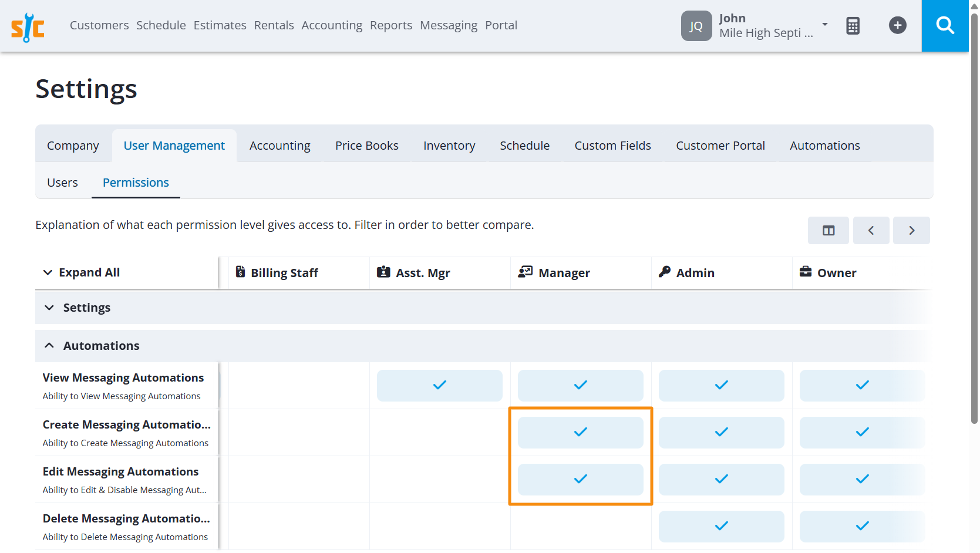Open the user account dropdown arrow
Viewport: 980px width, 553px height.
[824, 25]
